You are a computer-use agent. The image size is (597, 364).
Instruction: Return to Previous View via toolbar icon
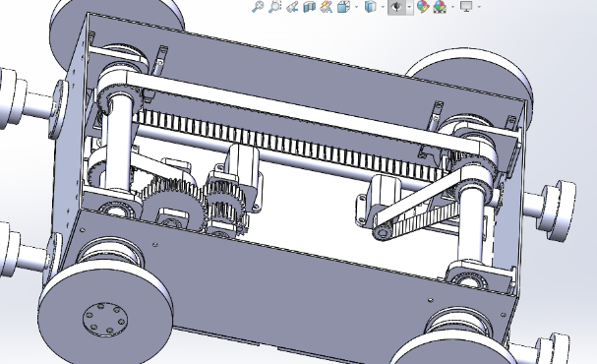pos(292,7)
